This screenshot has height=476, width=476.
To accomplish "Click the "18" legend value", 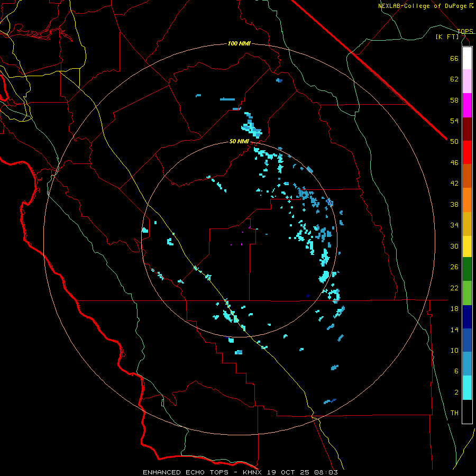I will point(454,309).
